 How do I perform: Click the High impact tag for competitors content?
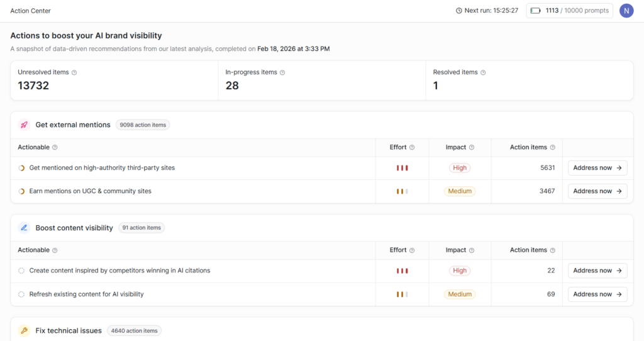pos(460,271)
